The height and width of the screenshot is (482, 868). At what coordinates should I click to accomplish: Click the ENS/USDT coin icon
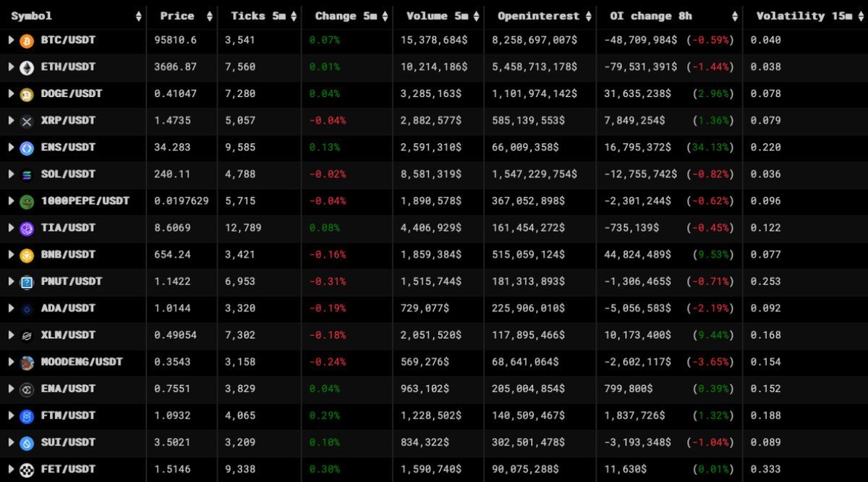27,148
